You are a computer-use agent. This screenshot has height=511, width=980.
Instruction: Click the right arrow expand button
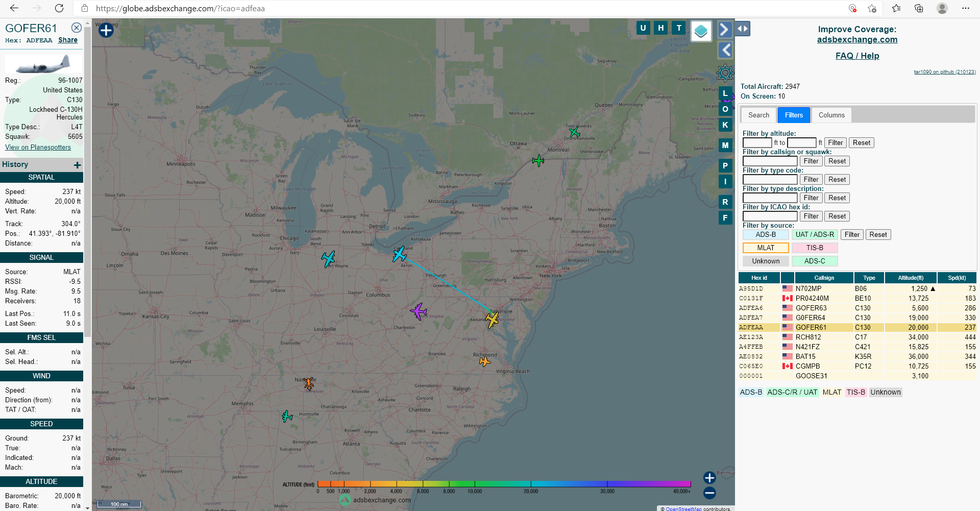coord(724,30)
